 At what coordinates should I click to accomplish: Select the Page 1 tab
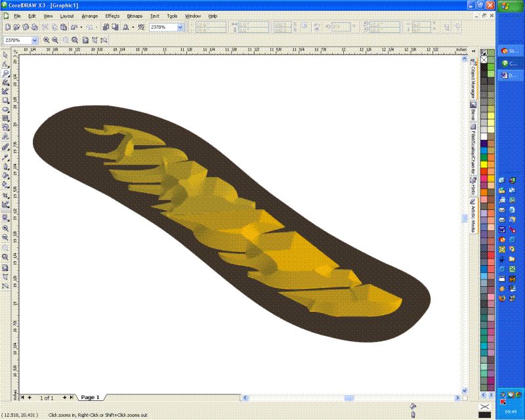point(89,398)
